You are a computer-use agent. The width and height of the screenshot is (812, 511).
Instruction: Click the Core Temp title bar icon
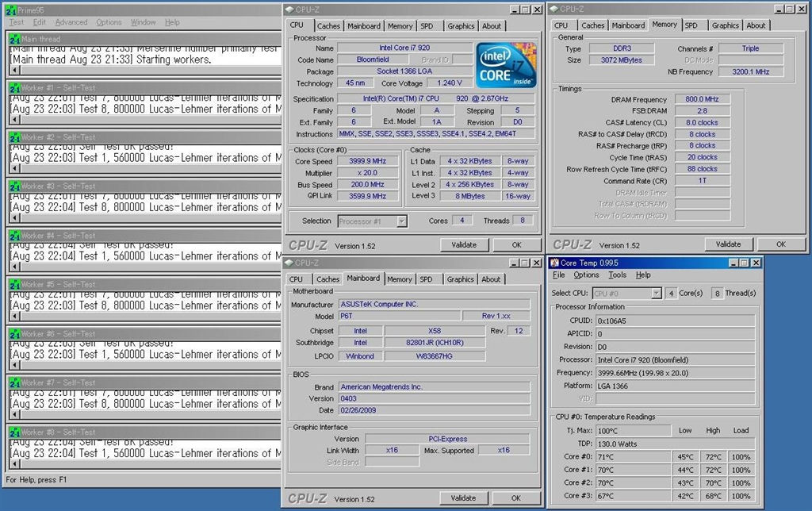click(x=554, y=263)
